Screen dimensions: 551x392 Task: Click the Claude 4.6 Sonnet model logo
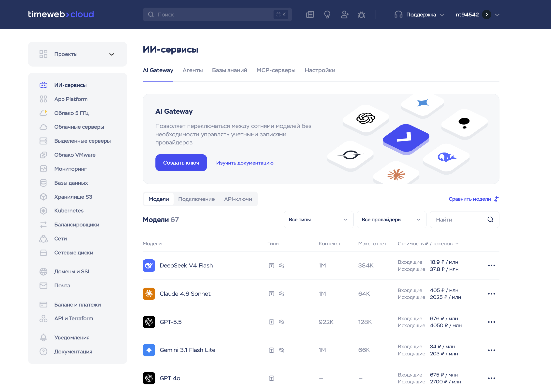click(149, 294)
